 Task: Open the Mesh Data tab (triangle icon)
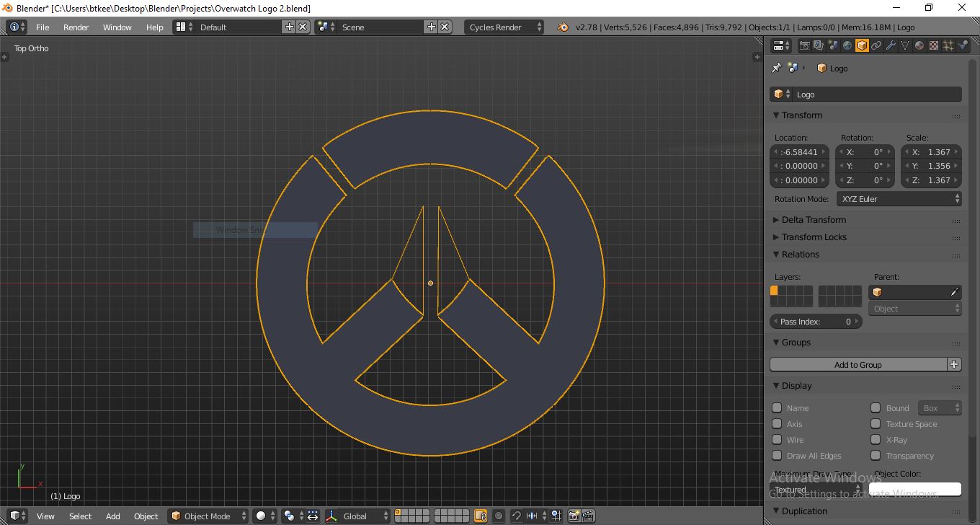pyautogui.click(x=905, y=45)
